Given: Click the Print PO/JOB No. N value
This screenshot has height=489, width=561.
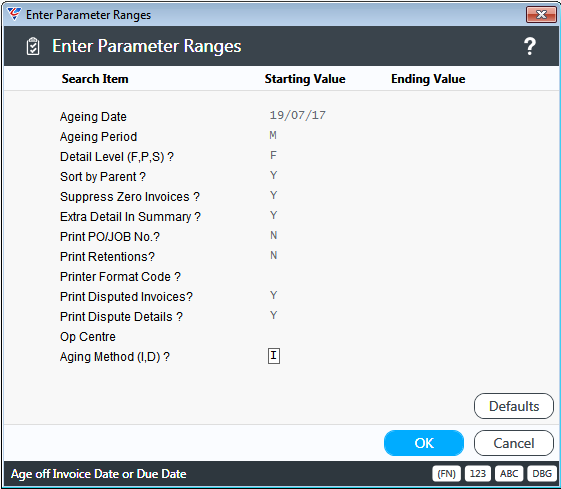Looking at the screenshot, I should pyautogui.click(x=273, y=235).
